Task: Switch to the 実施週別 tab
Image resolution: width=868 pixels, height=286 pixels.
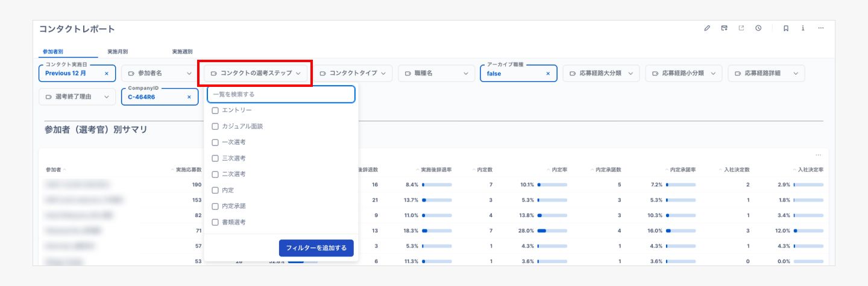Action: tap(182, 52)
